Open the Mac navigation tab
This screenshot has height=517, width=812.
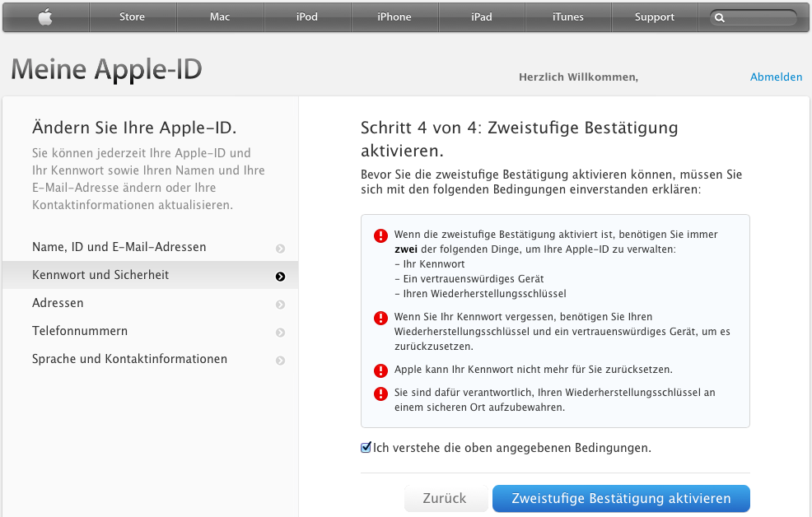click(x=220, y=17)
